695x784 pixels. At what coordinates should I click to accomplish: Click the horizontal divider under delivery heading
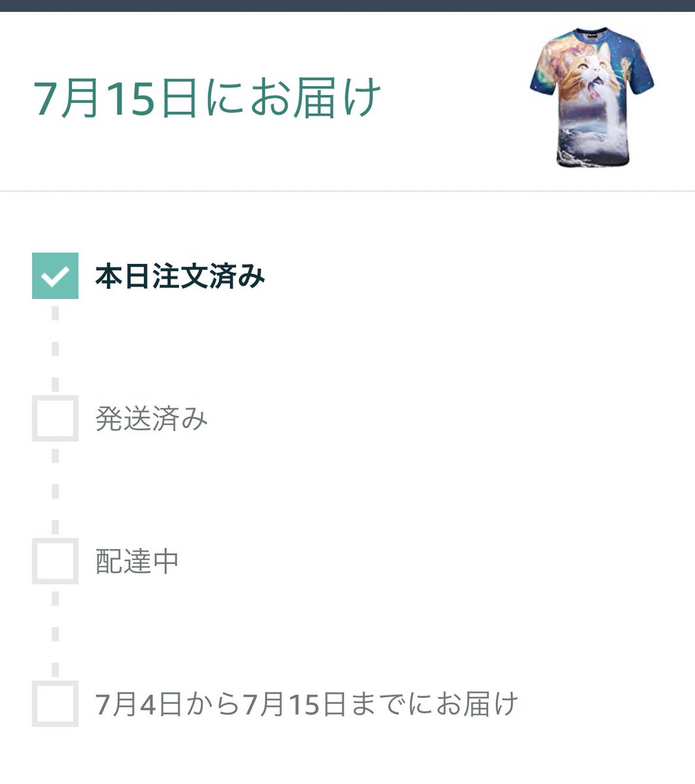[347, 191]
